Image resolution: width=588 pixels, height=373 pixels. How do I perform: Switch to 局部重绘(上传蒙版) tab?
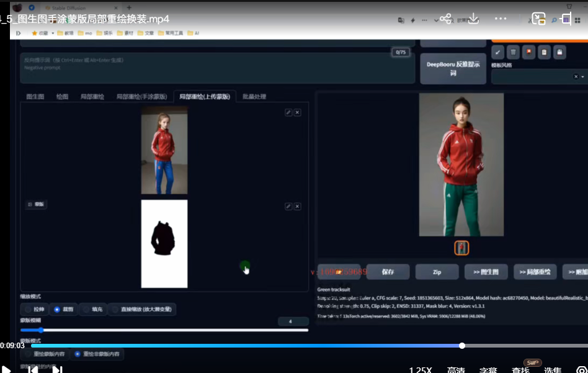[205, 97]
